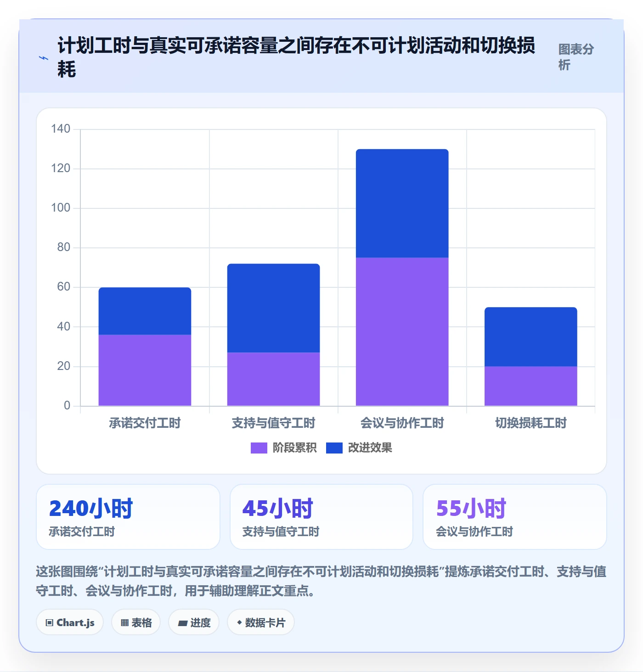Click the 改进效果 legend label
Viewport: 643px width, 672px height.
click(x=370, y=448)
